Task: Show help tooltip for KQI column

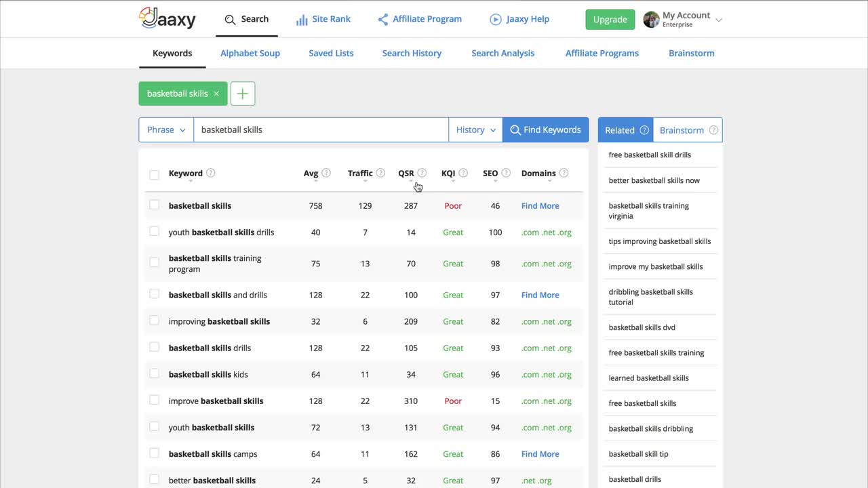Action: tap(463, 173)
